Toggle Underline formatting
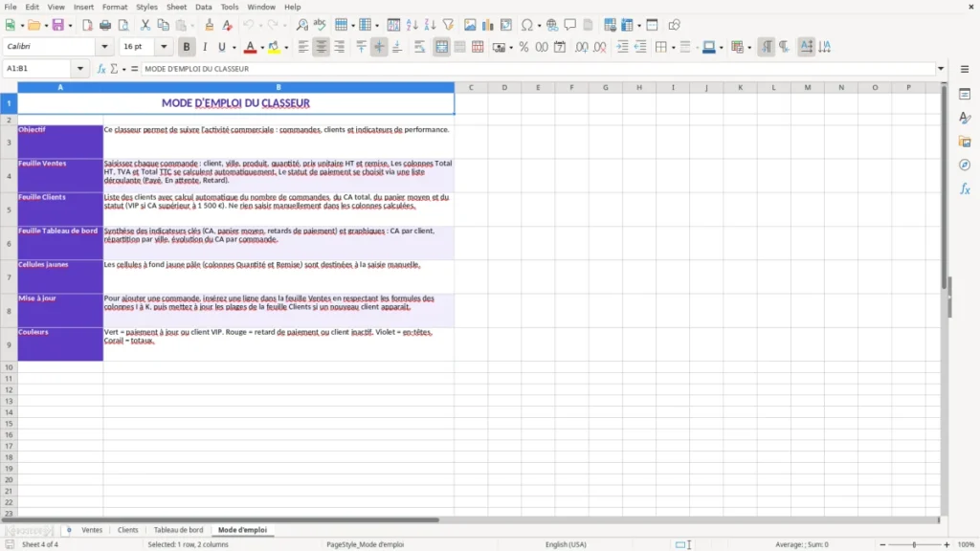The height and width of the screenshot is (551, 980). pyautogui.click(x=221, y=47)
